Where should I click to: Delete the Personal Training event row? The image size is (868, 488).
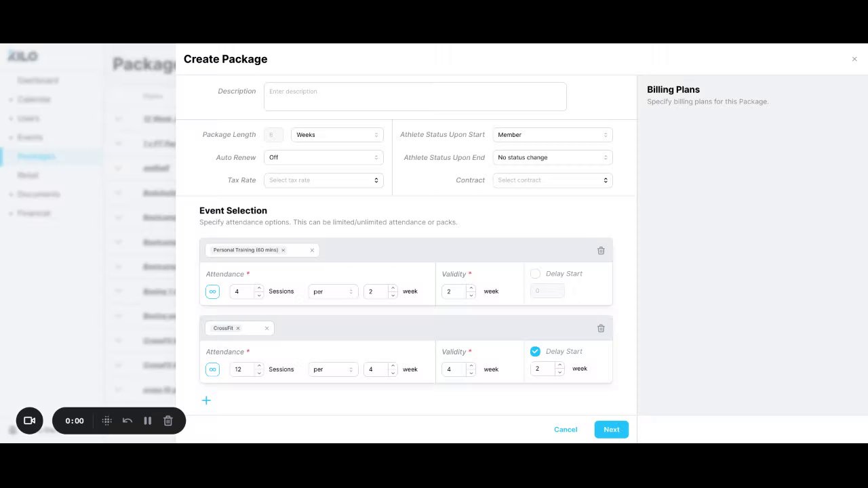point(601,251)
